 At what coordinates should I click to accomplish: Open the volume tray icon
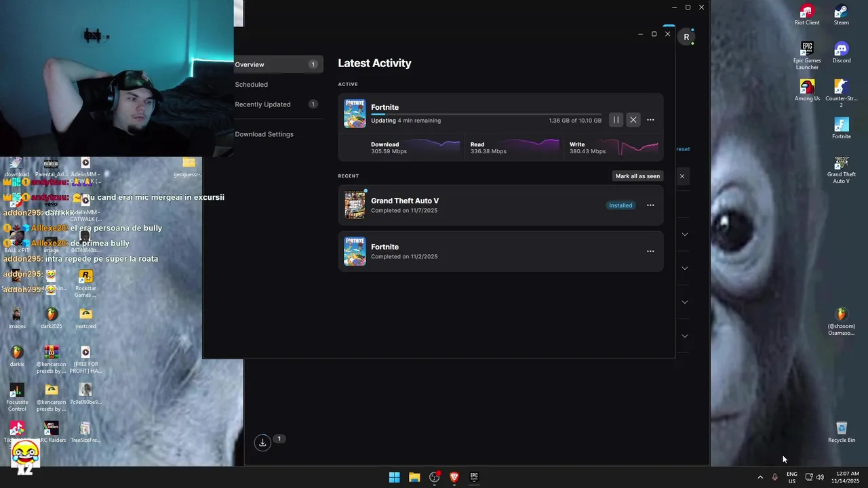(x=820, y=477)
